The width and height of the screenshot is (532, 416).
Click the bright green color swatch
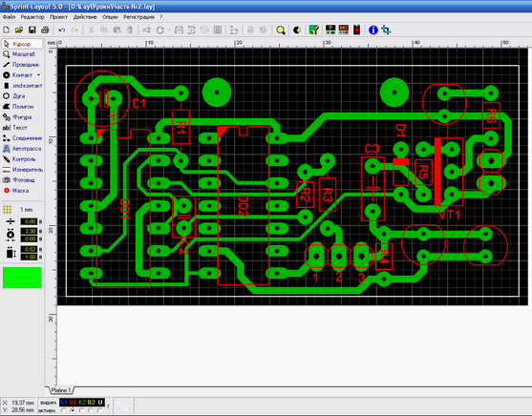click(x=22, y=278)
